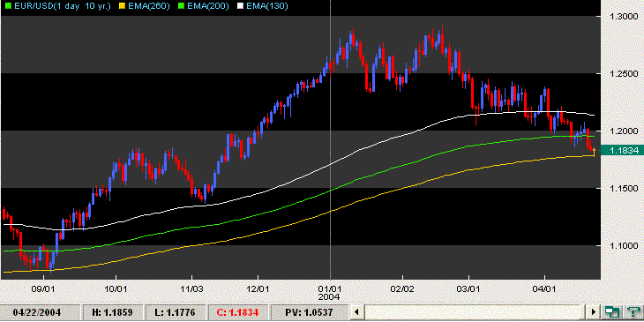This screenshot has width=644, height=322.
Task: Click the 1.2000 price axis label
Action: [x=624, y=131]
